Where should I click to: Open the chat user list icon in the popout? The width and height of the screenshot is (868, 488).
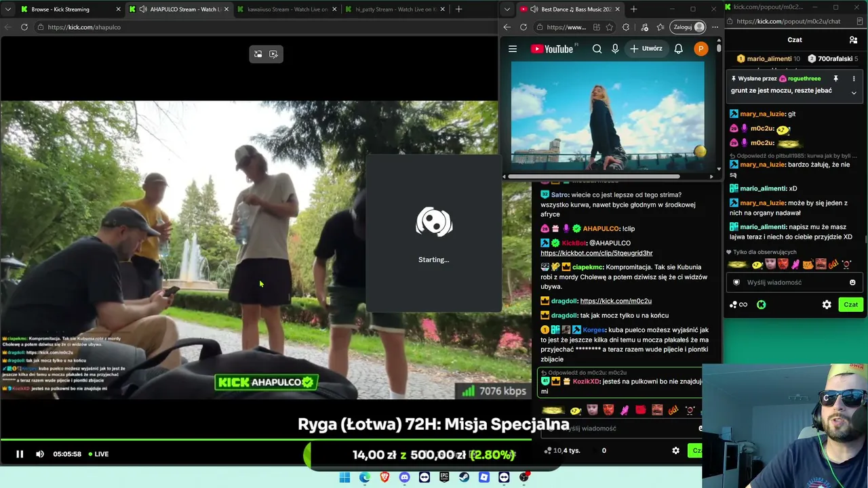[x=853, y=40]
